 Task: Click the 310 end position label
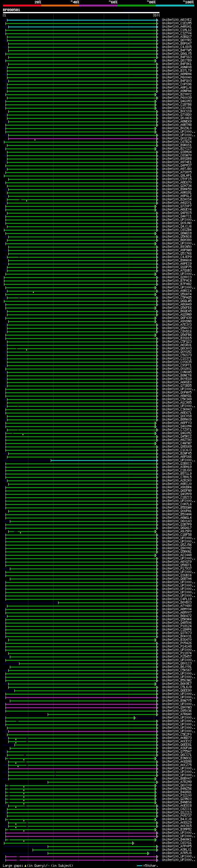point(155,15)
